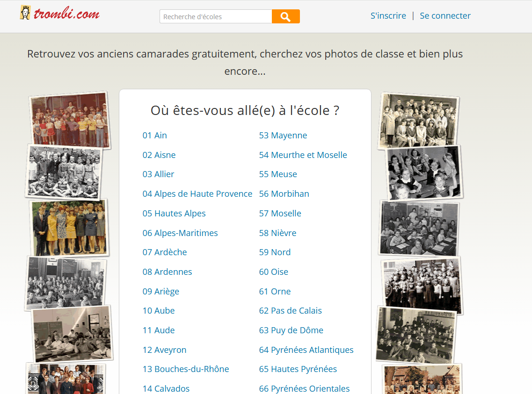Viewport: 532px width, 394px height.
Task: Open 04 Alpes de Haute Provence
Action: tap(197, 194)
